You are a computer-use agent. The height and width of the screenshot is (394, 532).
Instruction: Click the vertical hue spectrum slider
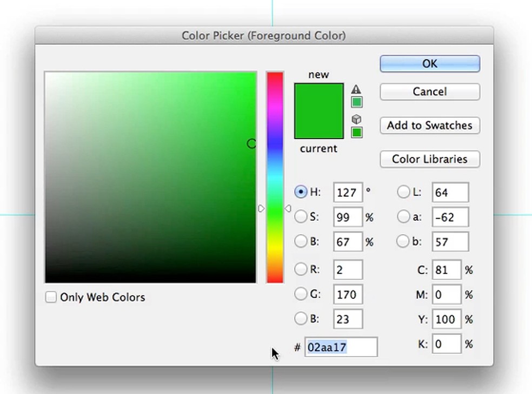pos(275,177)
